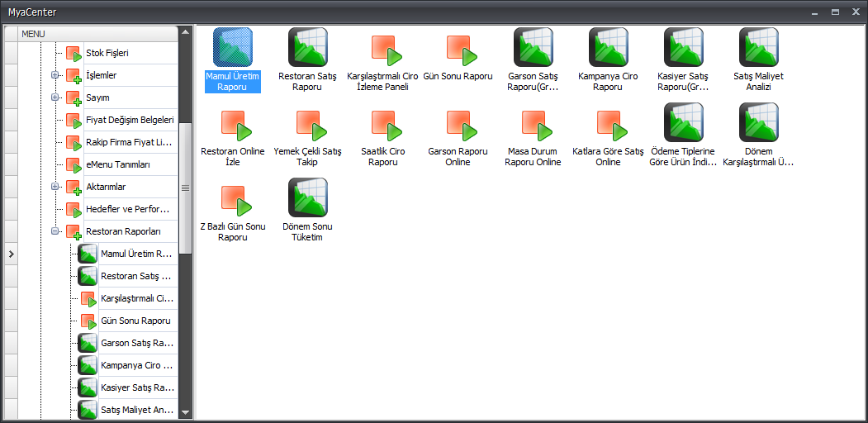Select Hedefler ve Perfor… in tree
This screenshot has width=868, height=423.
(127, 209)
